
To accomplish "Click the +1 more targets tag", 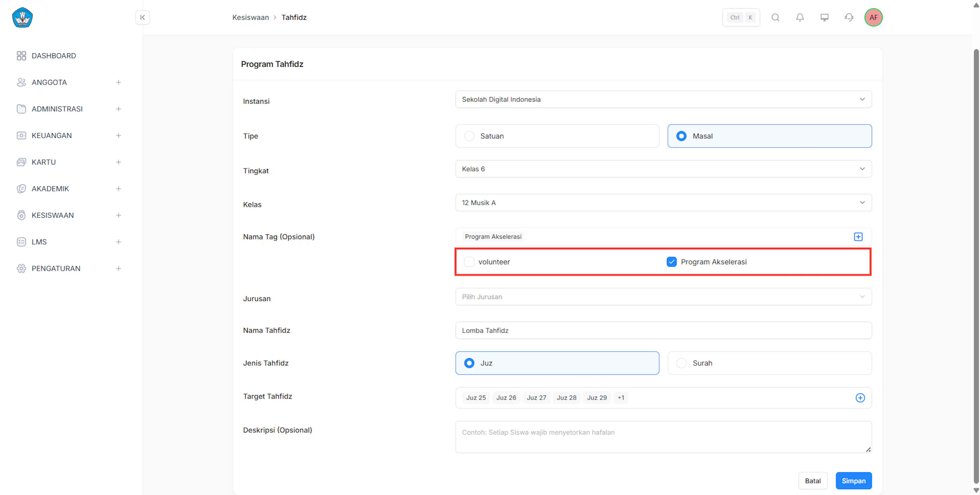I will [x=620, y=398].
